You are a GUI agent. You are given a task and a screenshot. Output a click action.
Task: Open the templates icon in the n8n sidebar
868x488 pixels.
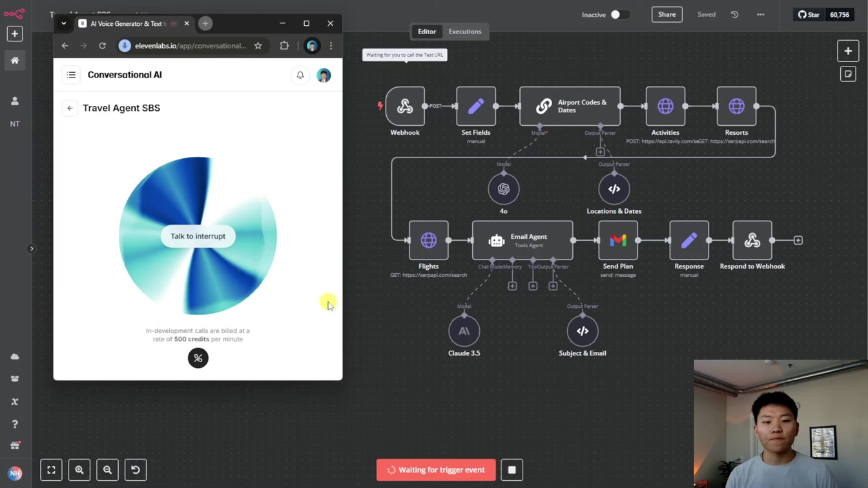15,379
